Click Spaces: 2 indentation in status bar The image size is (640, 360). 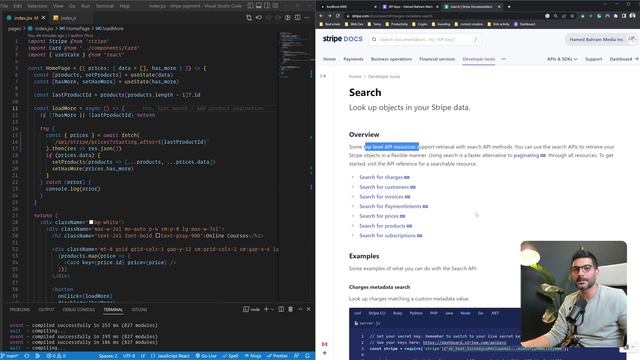108,356
